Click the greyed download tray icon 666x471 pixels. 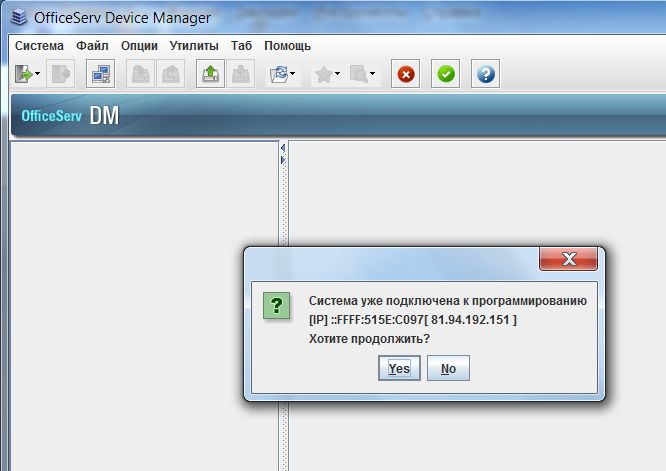click(240, 74)
